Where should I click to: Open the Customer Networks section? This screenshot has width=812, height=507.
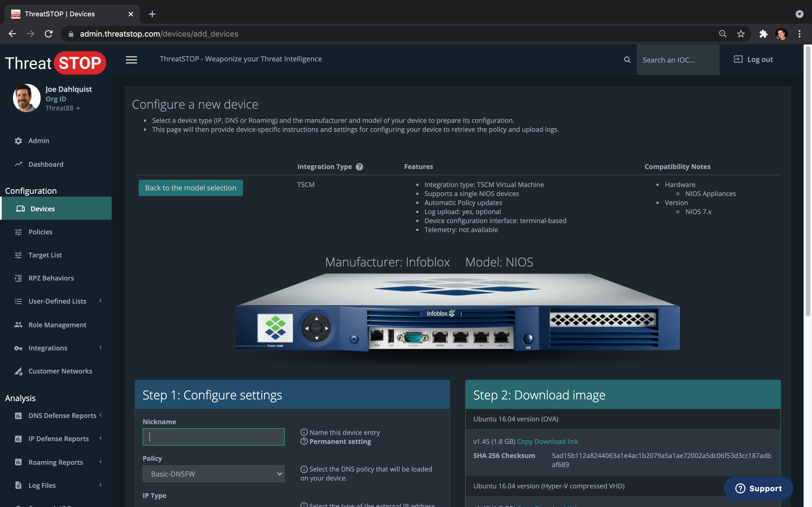click(x=60, y=371)
